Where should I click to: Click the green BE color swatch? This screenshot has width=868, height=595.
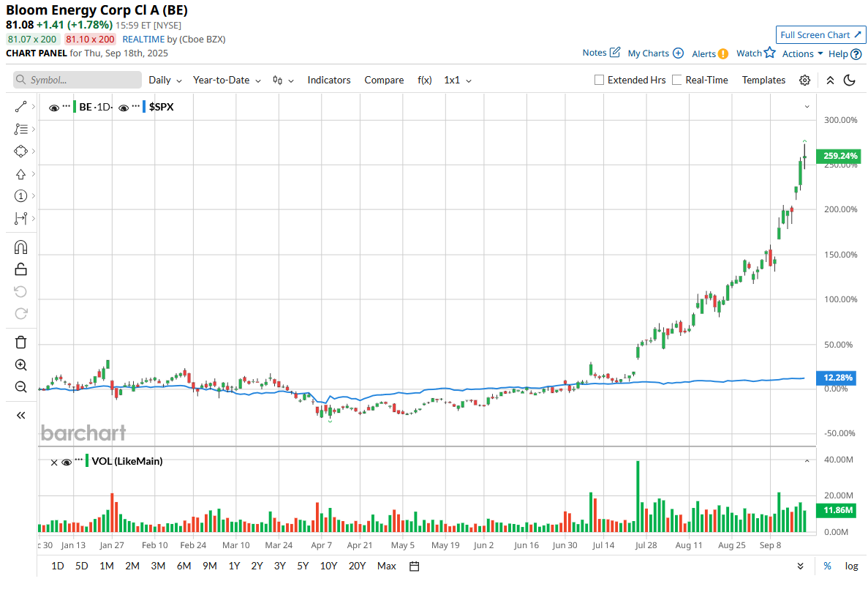click(x=75, y=106)
